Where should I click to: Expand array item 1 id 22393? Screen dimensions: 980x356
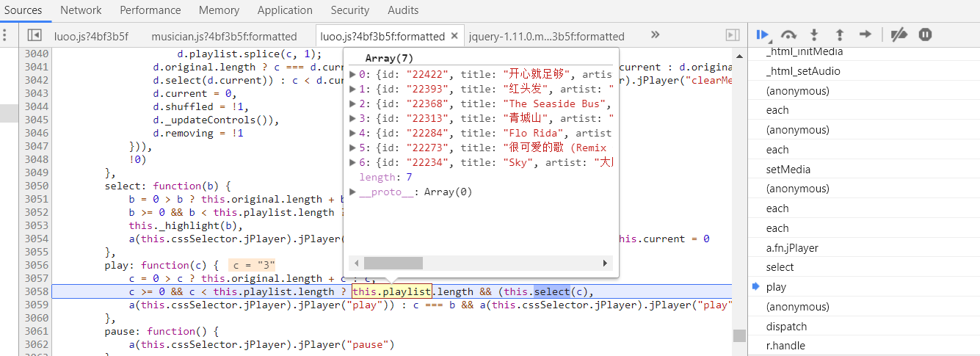point(353,89)
